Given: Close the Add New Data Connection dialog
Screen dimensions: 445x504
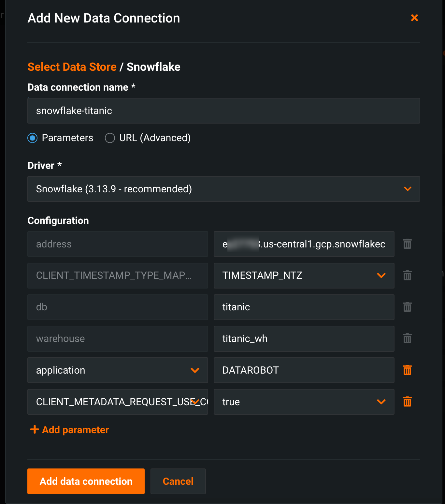Looking at the screenshot, I should click(414, 18).
